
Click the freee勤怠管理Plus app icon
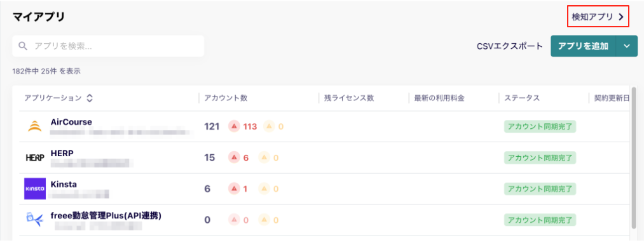tap(35, 220)
